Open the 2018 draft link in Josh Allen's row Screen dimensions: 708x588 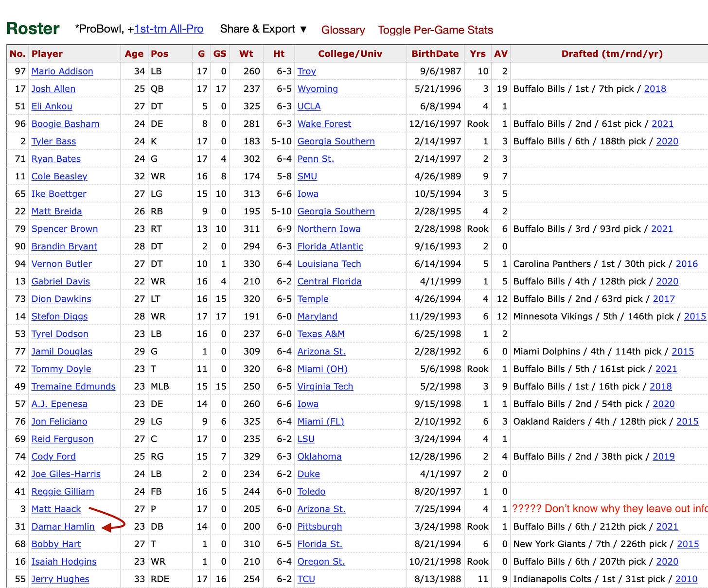pyautogui.click(x=655, y=89)
